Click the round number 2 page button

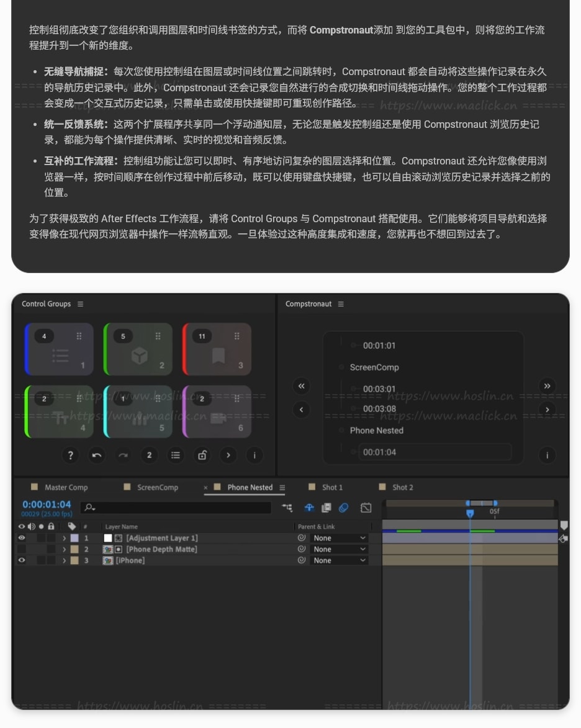click(x=149, y=455)
